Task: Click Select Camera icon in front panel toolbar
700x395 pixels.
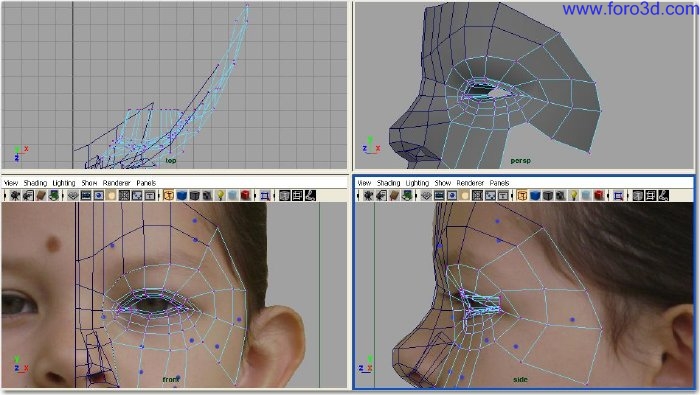Action: pyautogui.click(x=15, y=195)
